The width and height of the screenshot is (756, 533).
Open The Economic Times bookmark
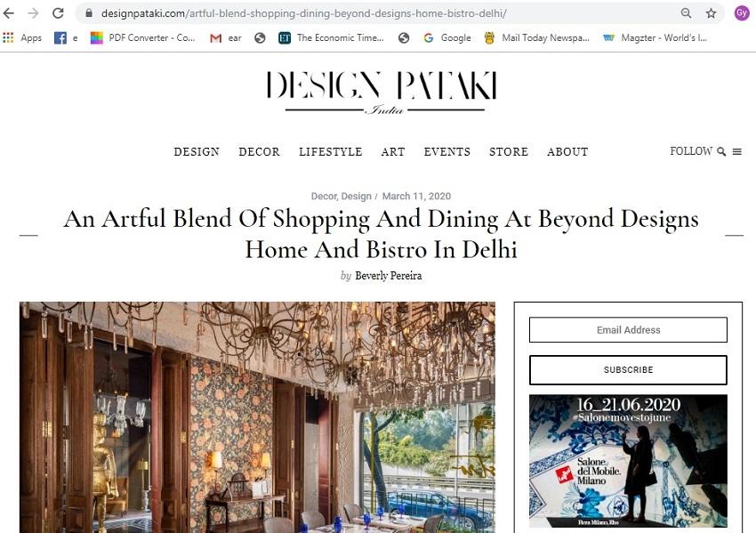coord(331,37)
